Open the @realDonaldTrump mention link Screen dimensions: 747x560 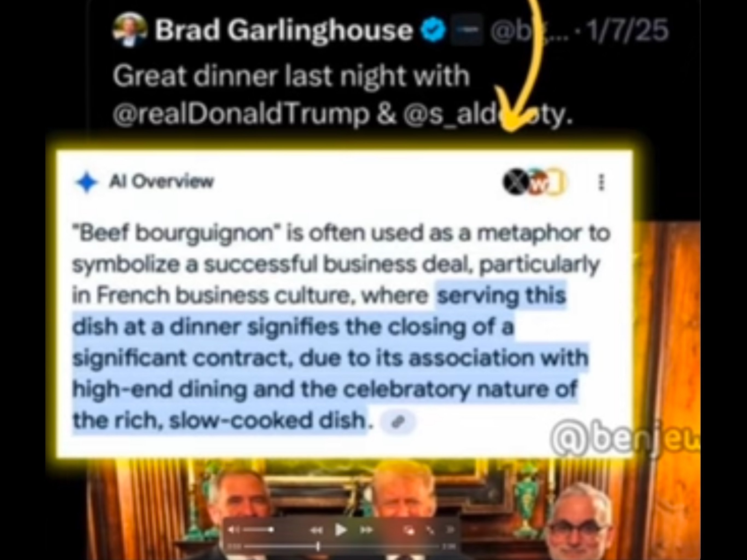coord(240,114)
